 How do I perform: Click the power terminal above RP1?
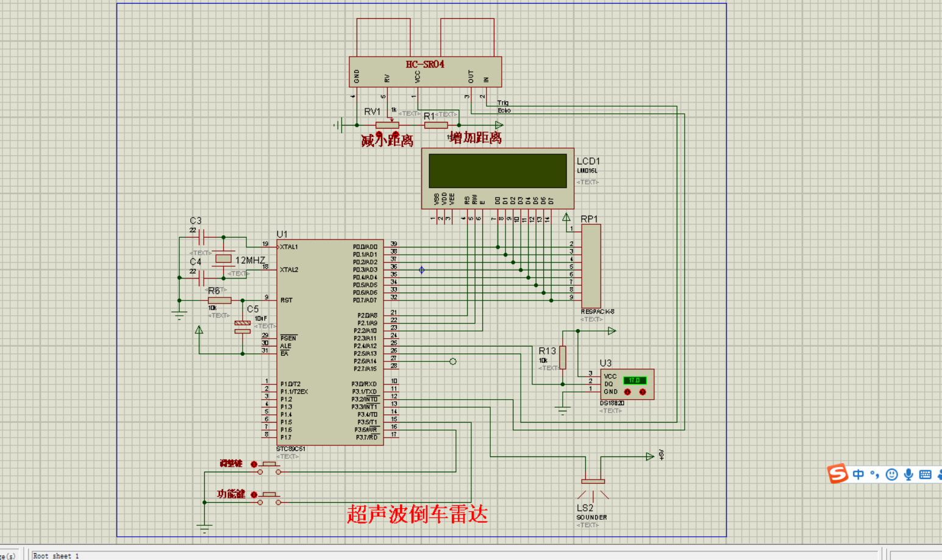566,217
